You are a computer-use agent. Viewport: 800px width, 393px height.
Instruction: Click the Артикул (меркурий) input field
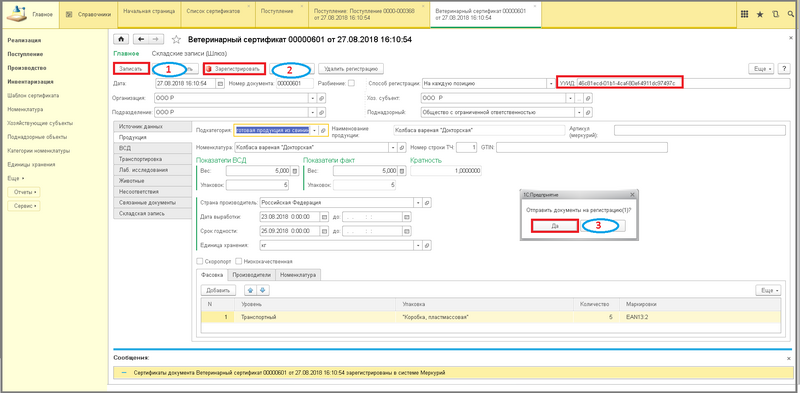pyautogui.click(x=699, y=131)
